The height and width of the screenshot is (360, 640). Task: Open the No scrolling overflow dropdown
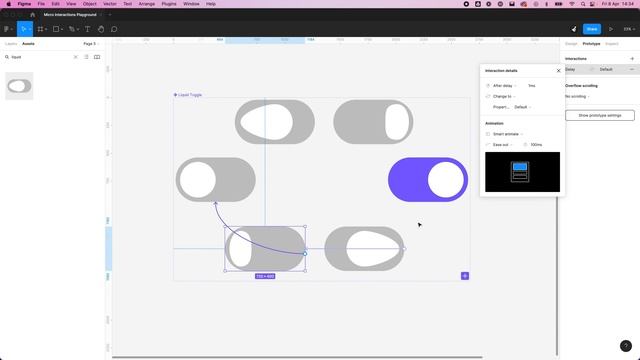(577, 96)
